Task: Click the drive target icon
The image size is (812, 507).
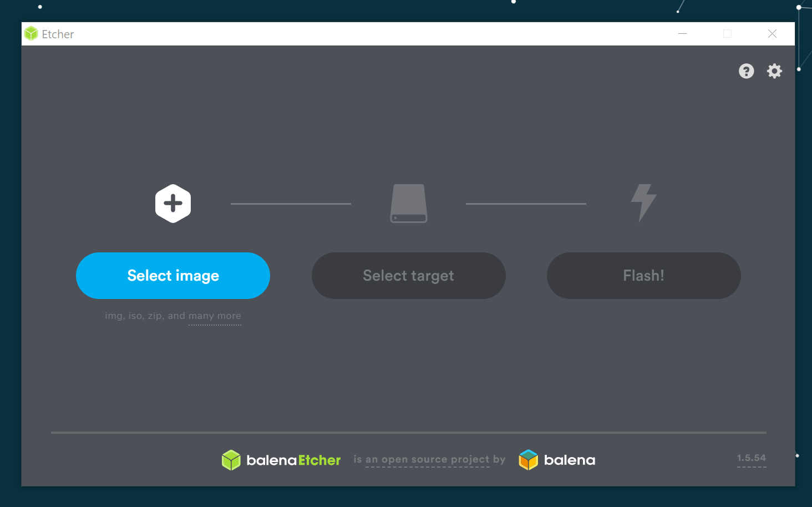Action: (409, 204)
